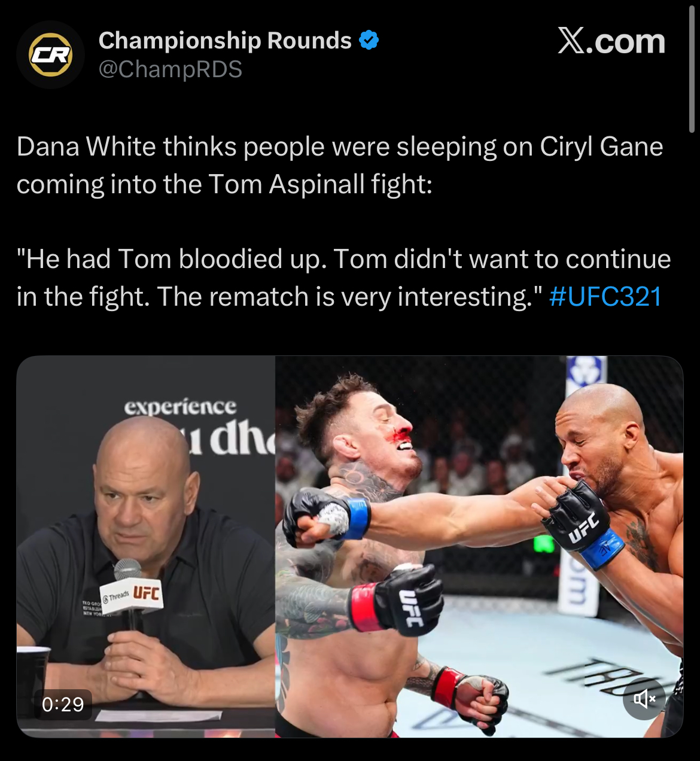Click the vertical scrollbar thumb at right
Viewport: 700px width, 761px height.
point(692,66)
